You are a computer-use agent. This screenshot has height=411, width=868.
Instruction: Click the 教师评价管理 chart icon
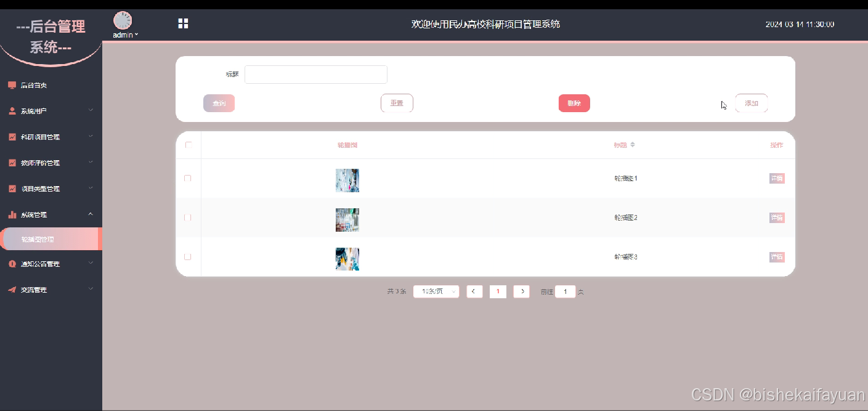[12, 163]
